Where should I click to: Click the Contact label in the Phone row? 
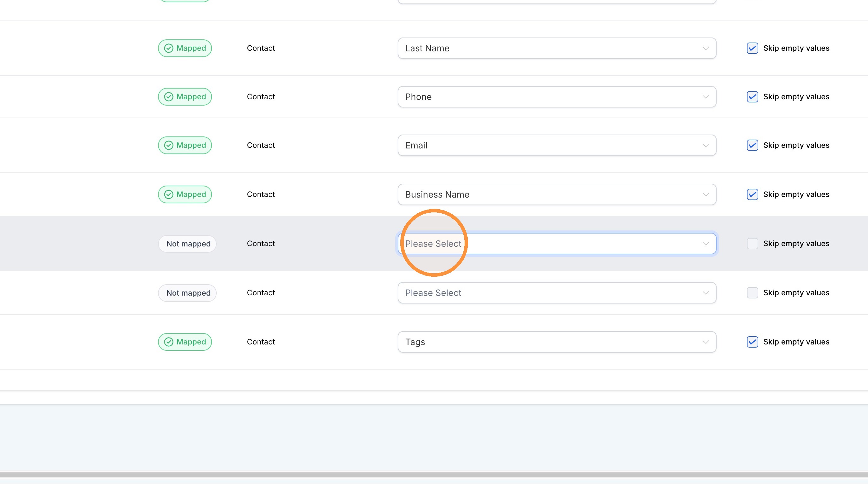(261, 97)
